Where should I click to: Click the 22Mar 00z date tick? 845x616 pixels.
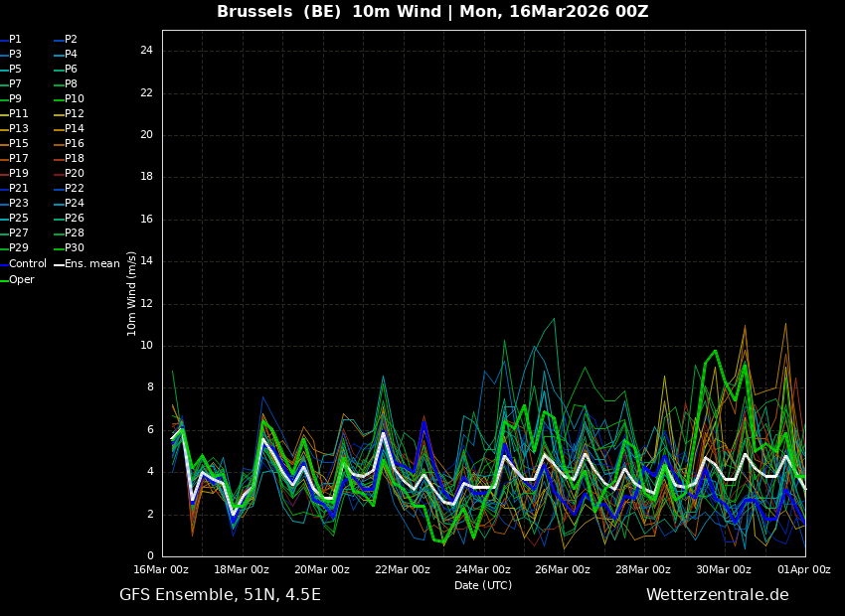tap(403, 570)
